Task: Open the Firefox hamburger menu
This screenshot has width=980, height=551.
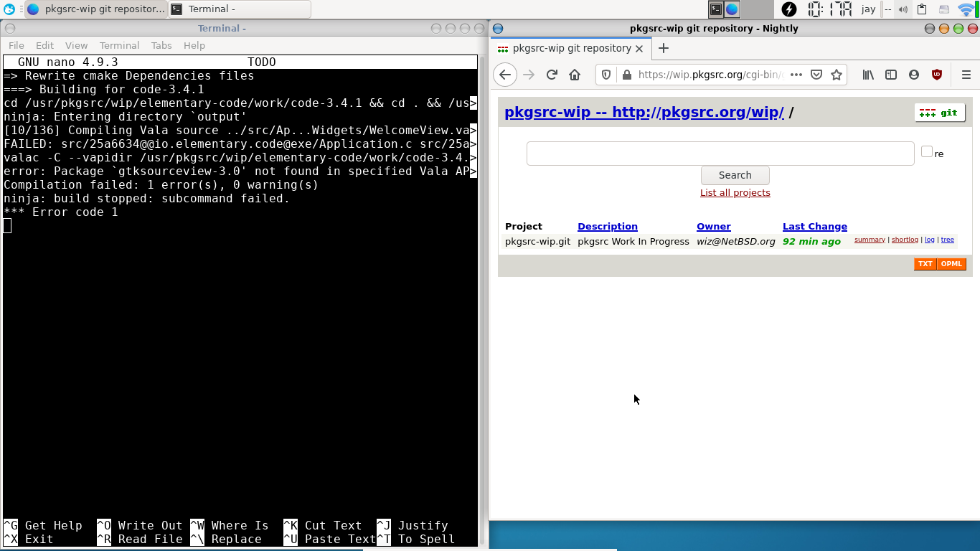Action: point(966,75)
